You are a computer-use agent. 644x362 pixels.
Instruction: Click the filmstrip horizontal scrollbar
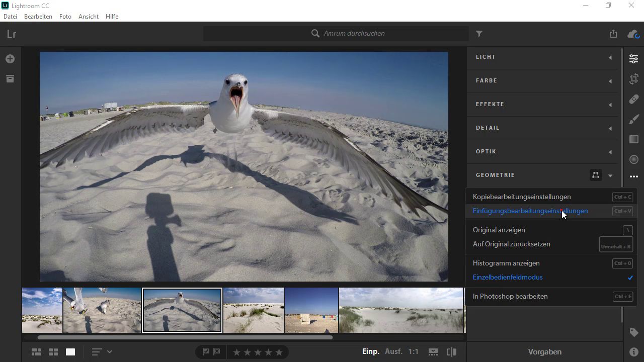point(185,337)
